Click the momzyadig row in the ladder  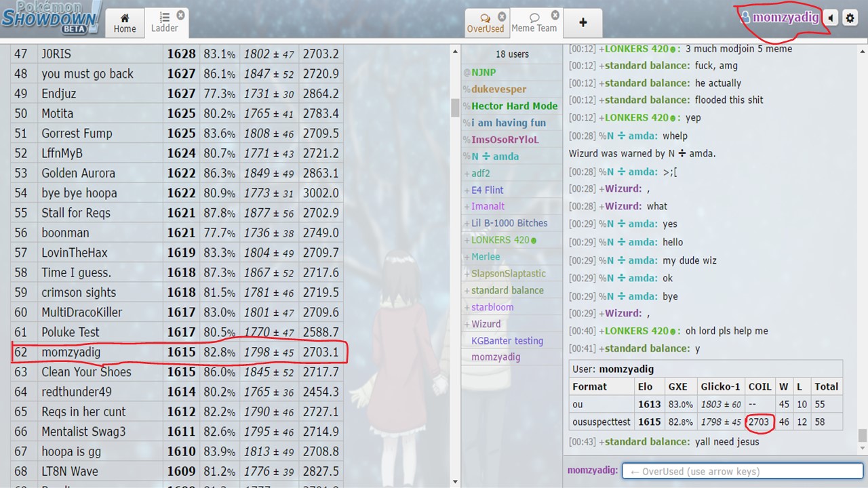pyautogui.click(x=176, y=352)
